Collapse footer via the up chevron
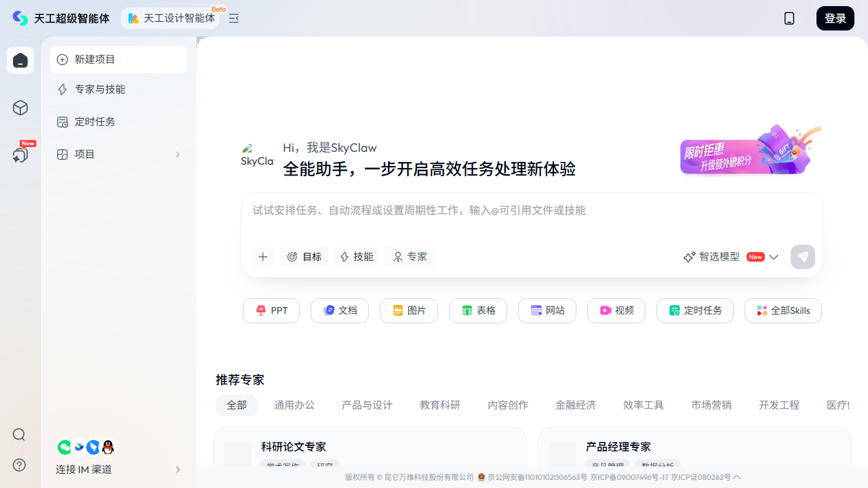Viewport: 868px width, 488px height. click(737, 477)
